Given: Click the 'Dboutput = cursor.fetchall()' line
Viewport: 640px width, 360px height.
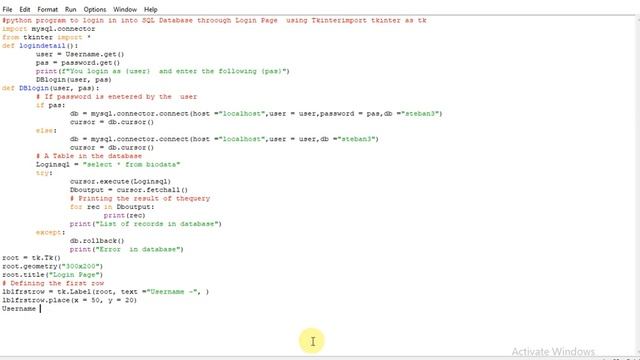Looking at the screenshot, I should pos(129,190).
